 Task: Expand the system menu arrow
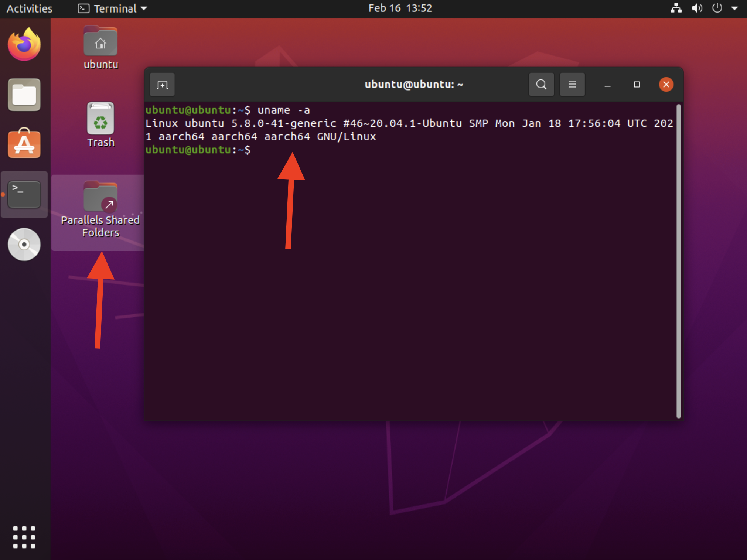[x=734, y=8]
